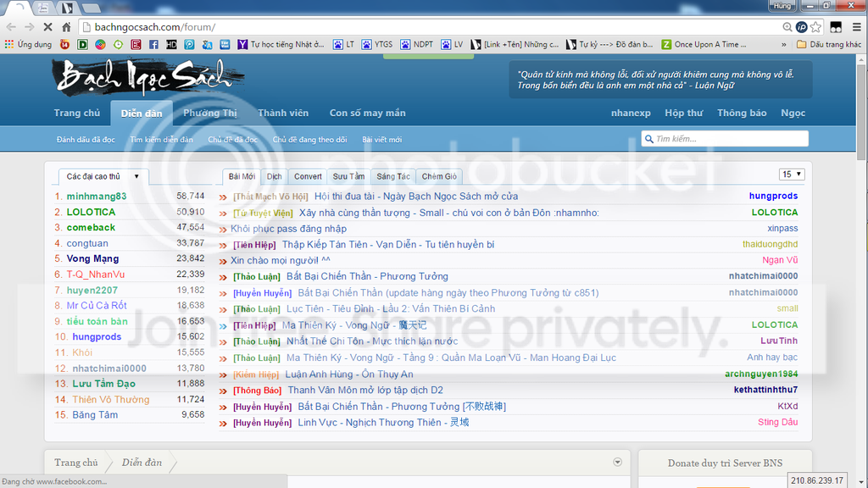Click the search magnifier icon
Screen dimensions: 868x488
[x=648, y=139]
